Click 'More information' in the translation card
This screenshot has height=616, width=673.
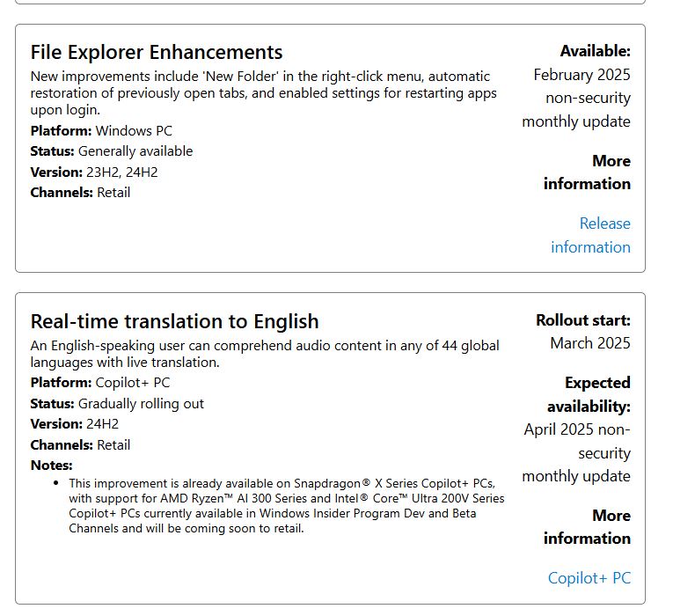click(587, 527)
